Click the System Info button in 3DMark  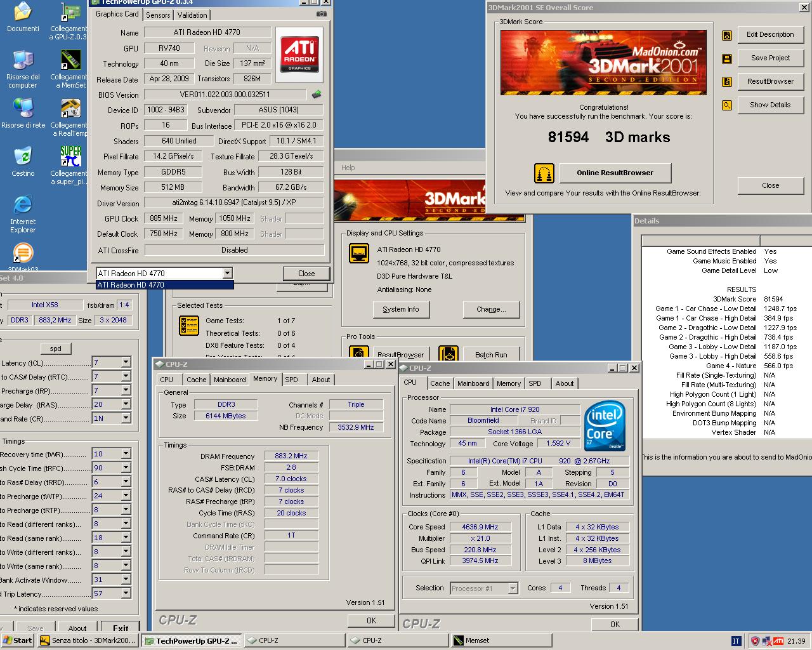(x=401, y=309)
